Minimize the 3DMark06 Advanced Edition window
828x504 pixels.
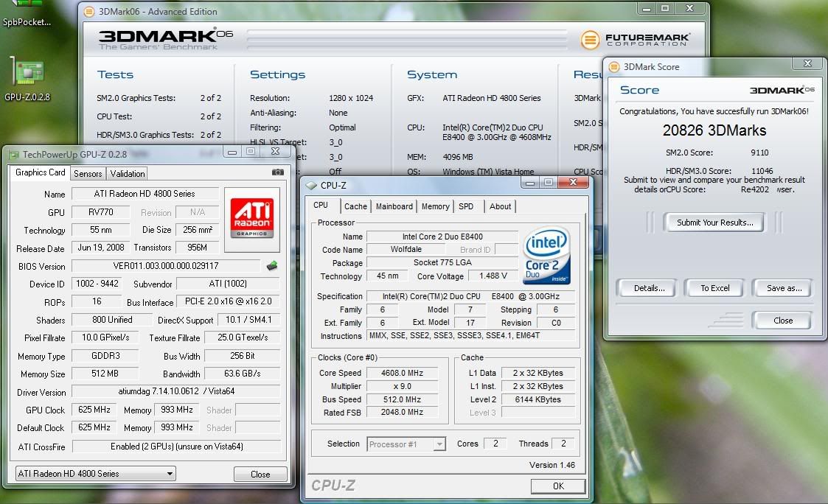[x=647, y=8]
